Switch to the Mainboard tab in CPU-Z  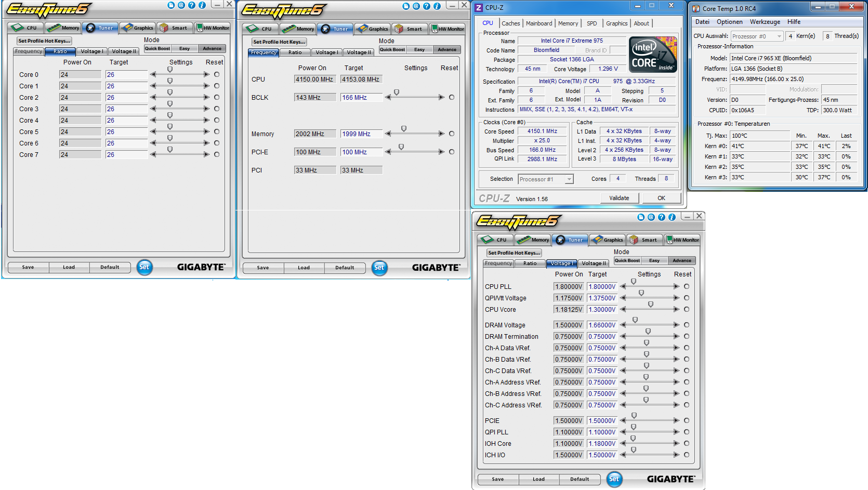click(x=539, y=23)
